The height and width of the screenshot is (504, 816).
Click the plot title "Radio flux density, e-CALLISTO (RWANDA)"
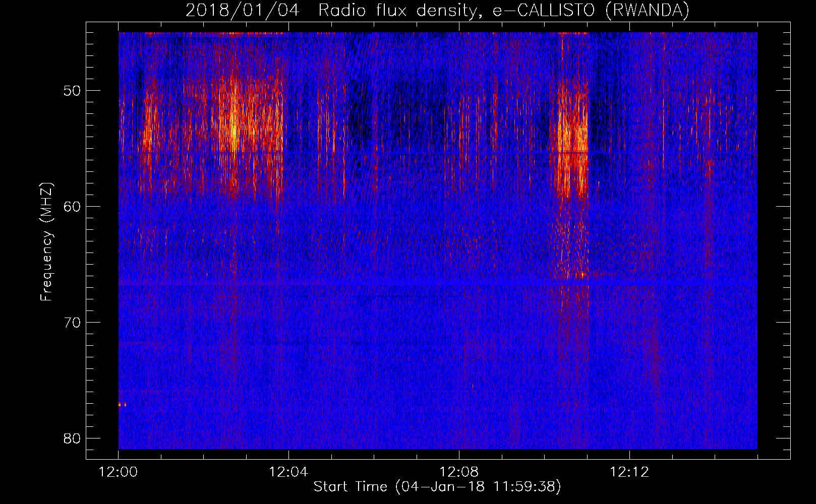503,10
